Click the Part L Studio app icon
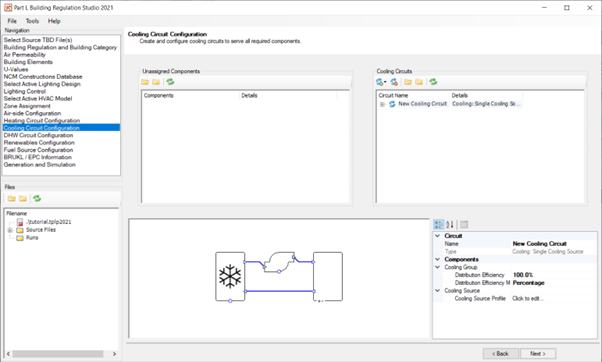The image size is (602, 362). (8, 8)
